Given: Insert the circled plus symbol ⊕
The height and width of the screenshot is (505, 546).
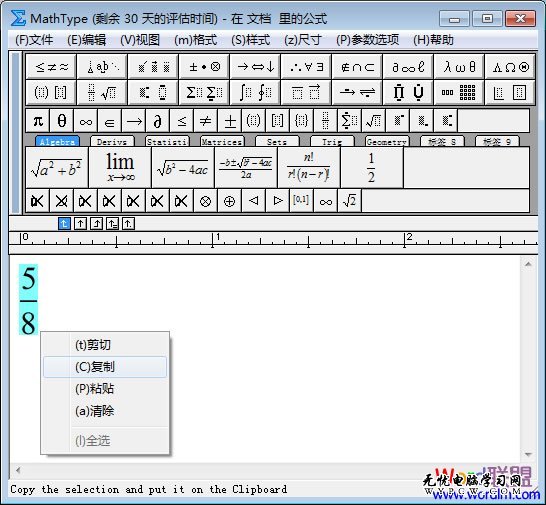Looking at the screenshot, I should coord(229,201).
